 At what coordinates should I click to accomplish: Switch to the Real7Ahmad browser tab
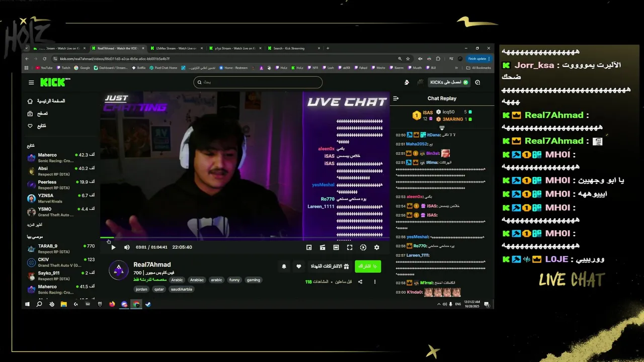tap(118, 48)
